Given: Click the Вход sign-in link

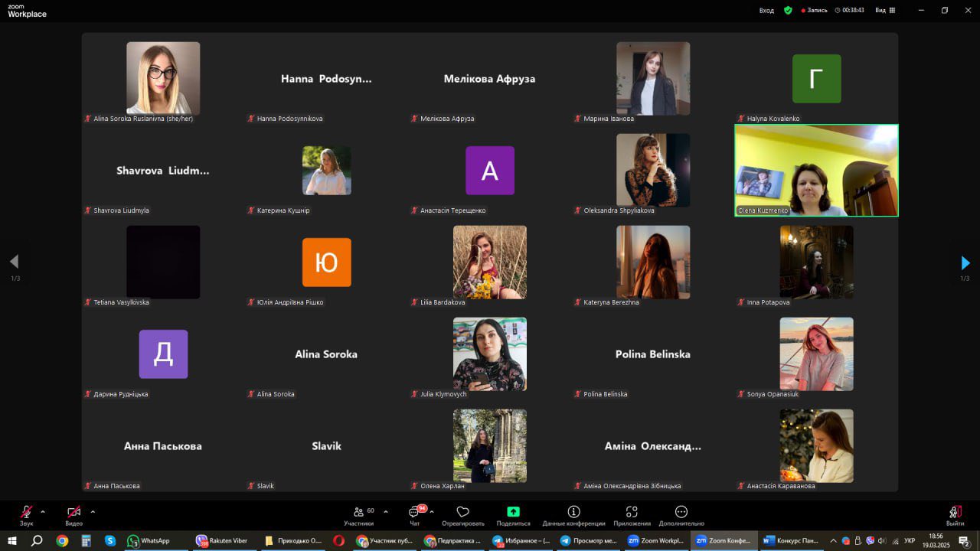Looking at the screenshot, I should 766,10.
